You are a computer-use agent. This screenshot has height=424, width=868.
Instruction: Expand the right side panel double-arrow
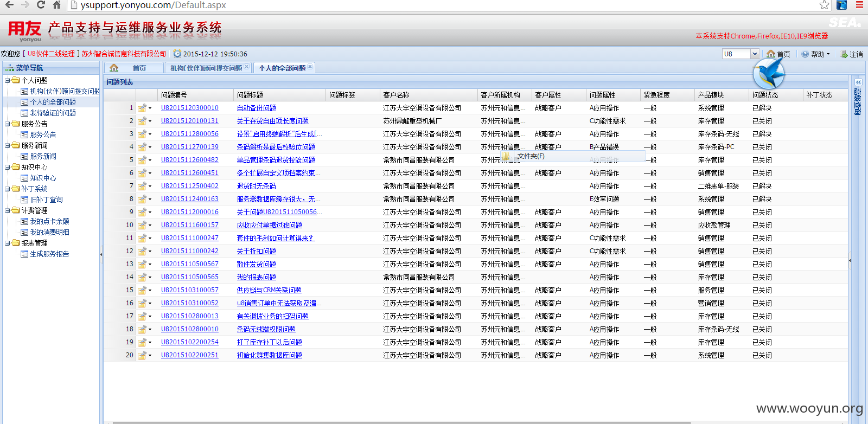tap(858, 82)
